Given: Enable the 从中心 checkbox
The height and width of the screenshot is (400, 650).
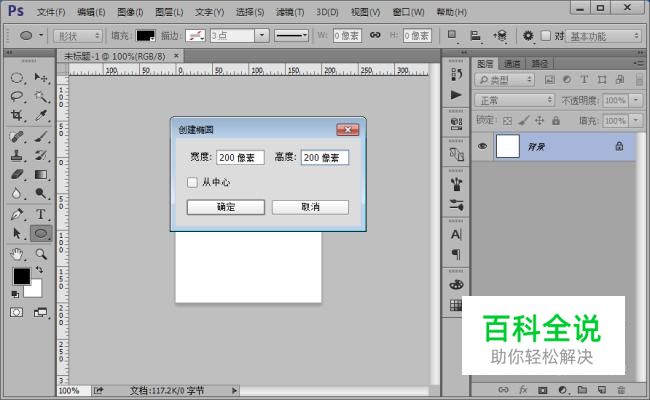Looking at the screenshot, I should click(192, 182).
